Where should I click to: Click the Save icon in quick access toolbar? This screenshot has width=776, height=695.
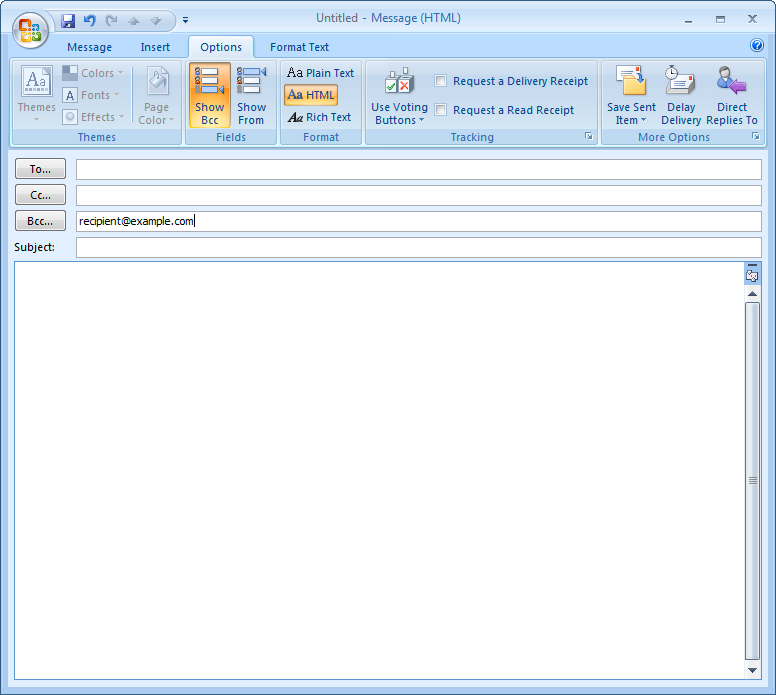coord(68,20)
